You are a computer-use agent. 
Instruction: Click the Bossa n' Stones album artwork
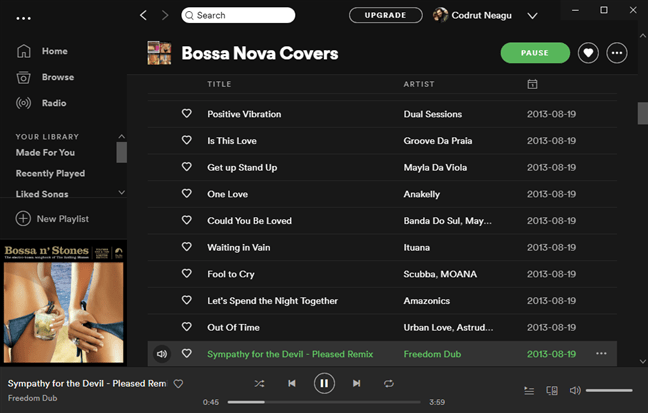pyautogui.click(x=64, y=303)
